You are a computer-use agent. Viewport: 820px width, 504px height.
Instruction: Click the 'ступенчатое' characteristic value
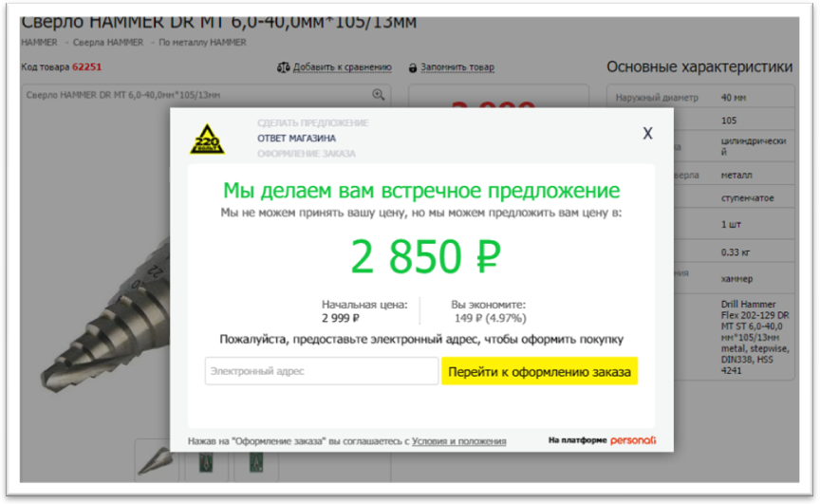(x=747, y=198)
